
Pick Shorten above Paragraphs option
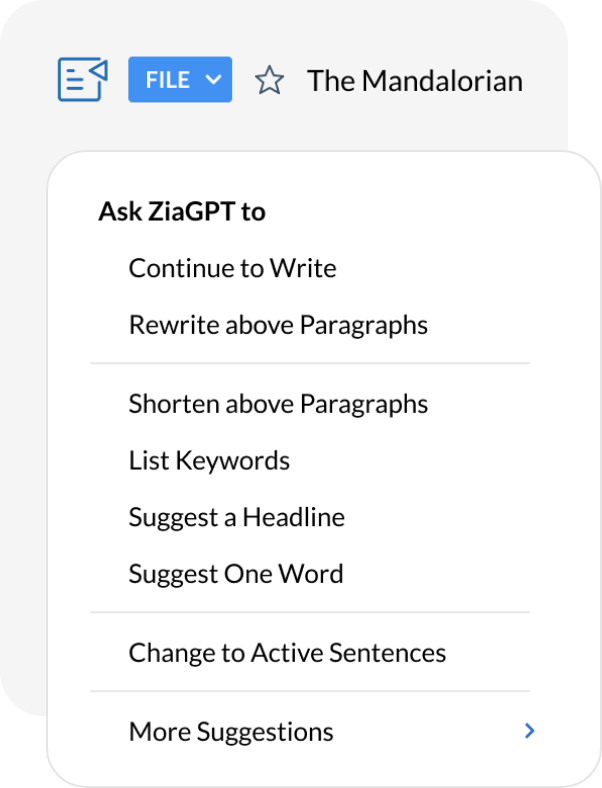coord(278,404)
